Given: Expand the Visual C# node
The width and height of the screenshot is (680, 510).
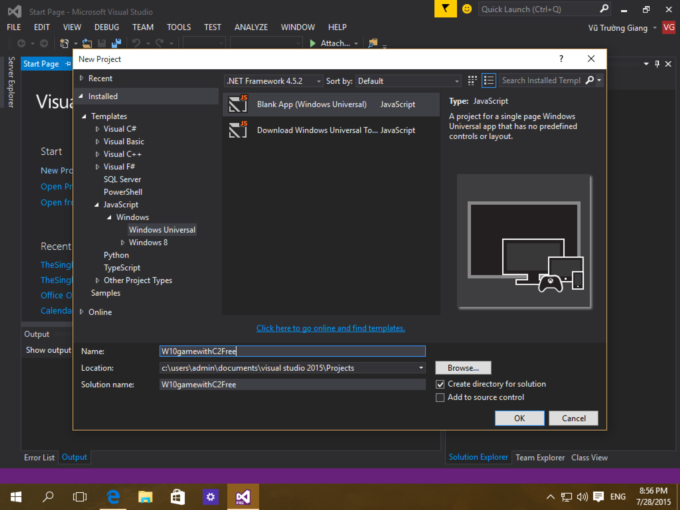Looking at the screenshot, I should pos(97,129).
